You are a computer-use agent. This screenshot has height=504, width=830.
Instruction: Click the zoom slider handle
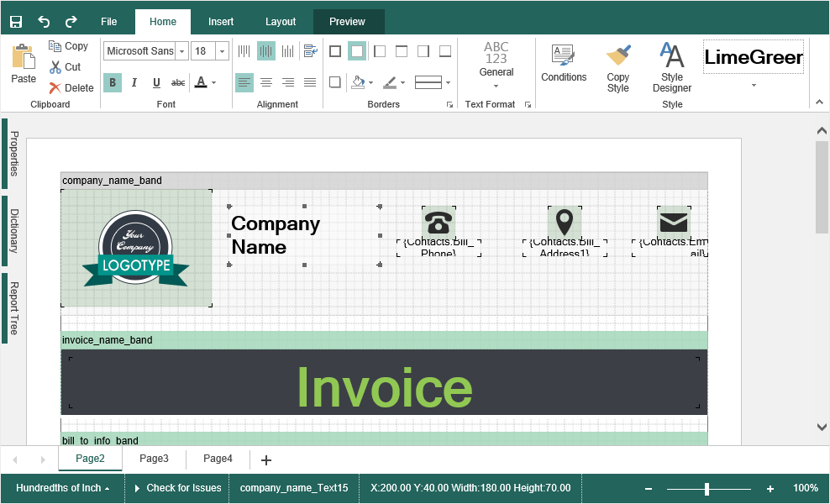click(707, 488)
